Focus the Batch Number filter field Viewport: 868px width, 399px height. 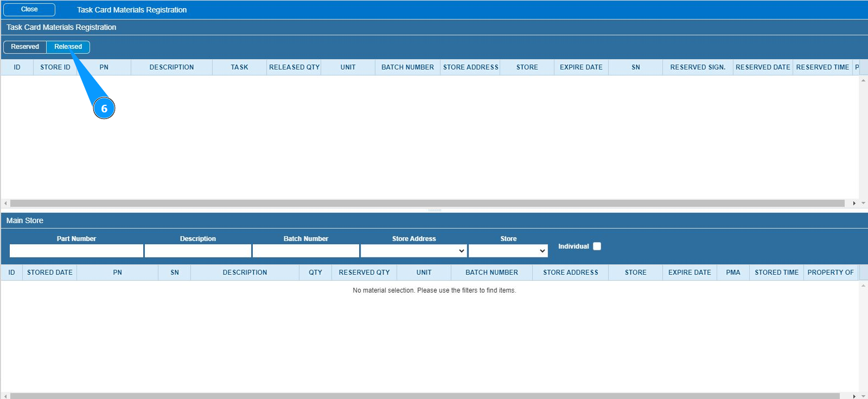coord(306,251)
